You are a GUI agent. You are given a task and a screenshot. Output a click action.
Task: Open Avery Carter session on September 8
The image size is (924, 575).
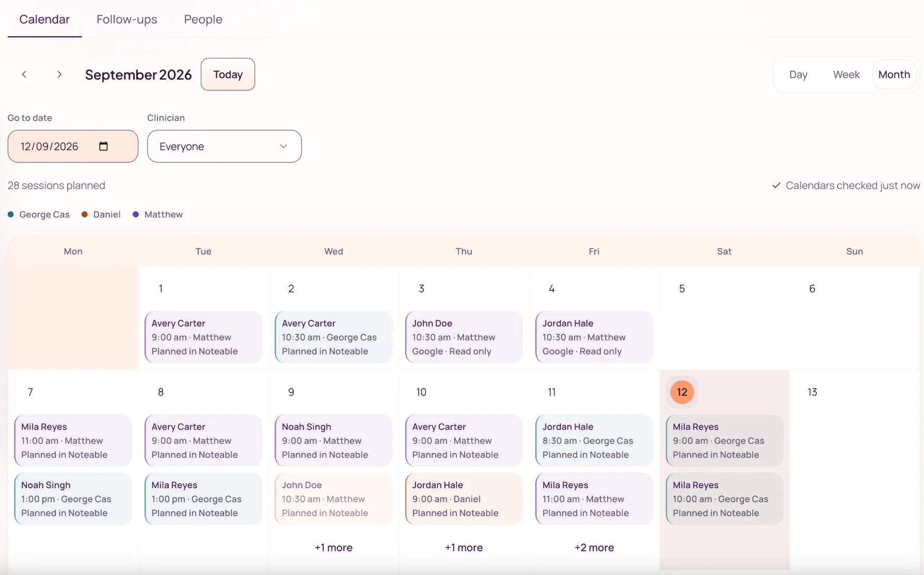tap(203, 441)
